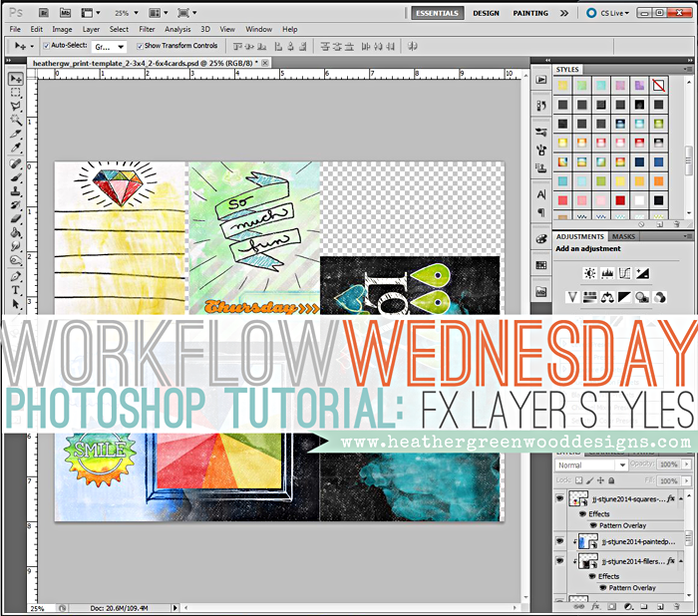Open the File menu

(x=15, y=29)
